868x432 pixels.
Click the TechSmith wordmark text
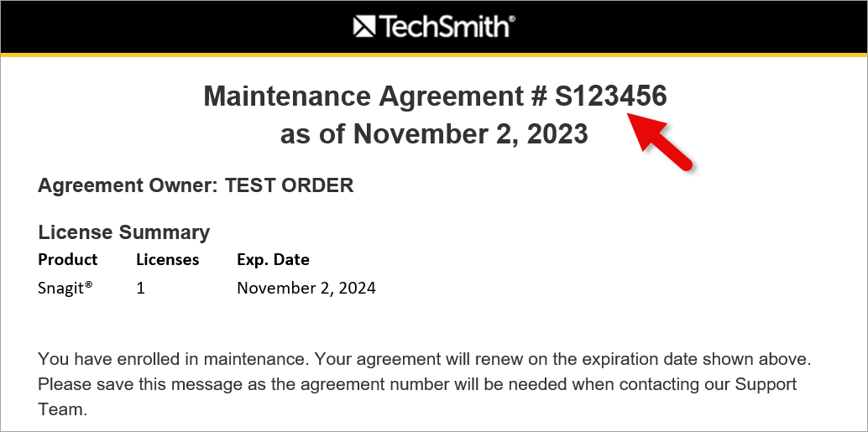coord(445,27)
